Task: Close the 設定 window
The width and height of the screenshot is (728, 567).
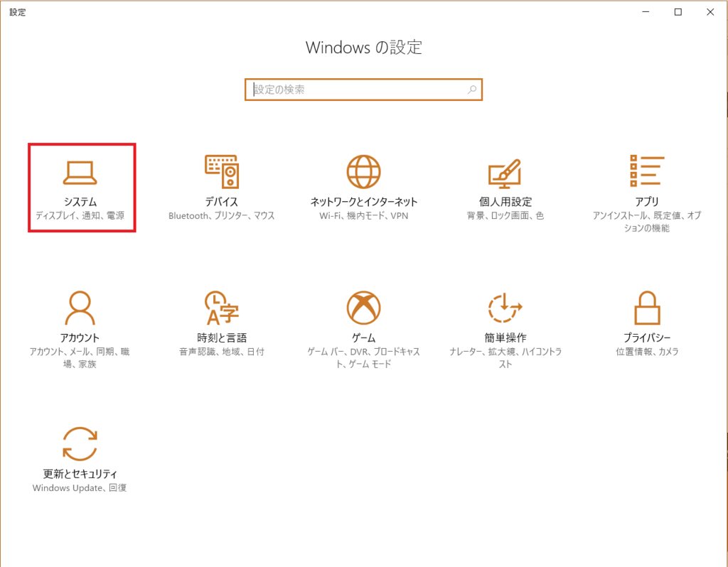Action: point(710,12)
